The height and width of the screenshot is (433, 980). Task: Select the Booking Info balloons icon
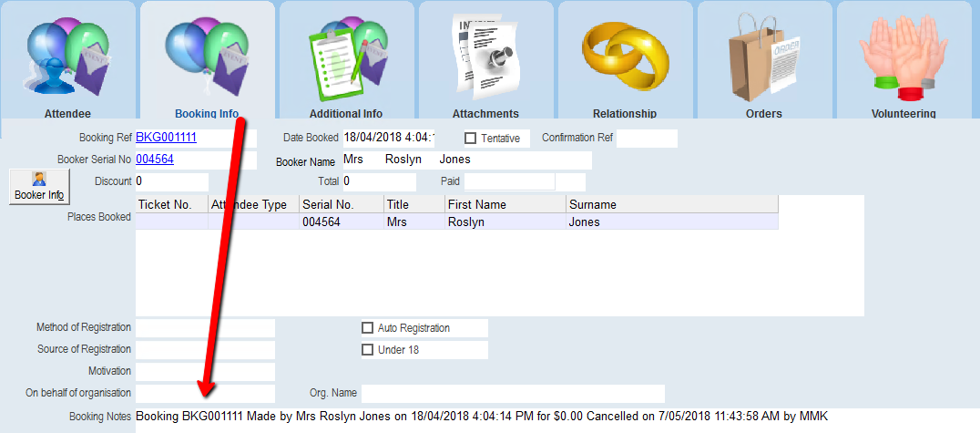[x=207, y=55]
